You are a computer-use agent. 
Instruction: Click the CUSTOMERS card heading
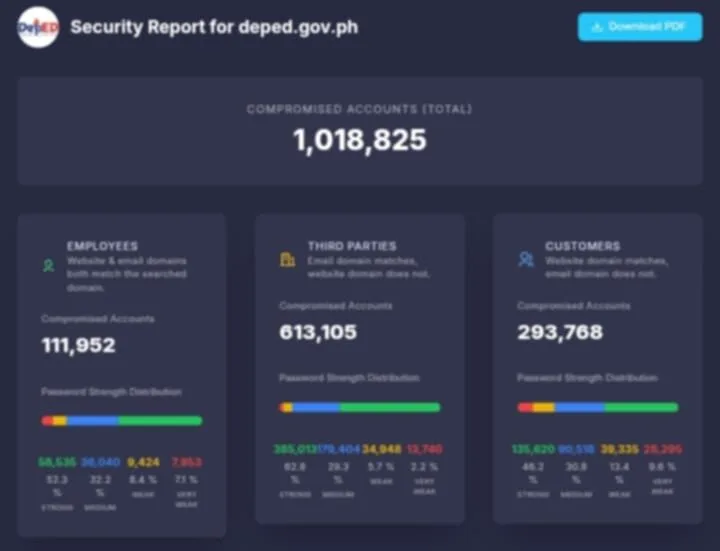tap(582, 246)
